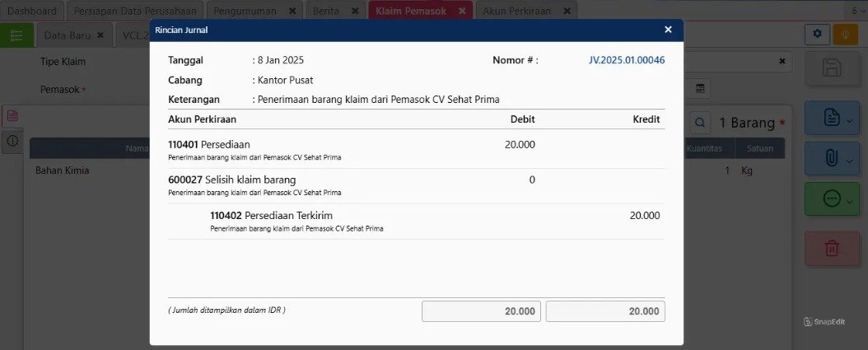Click the red trash delete icon
This screenshot has width=868, height=350.
pyautogui.click(x=832, y=248)
